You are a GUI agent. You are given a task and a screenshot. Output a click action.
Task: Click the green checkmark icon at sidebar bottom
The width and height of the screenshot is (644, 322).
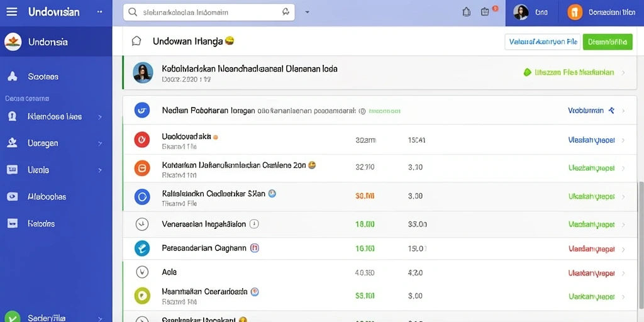click(13, 317)
